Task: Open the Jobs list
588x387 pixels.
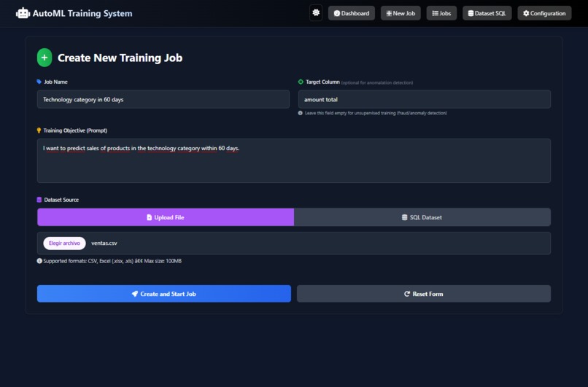Action: pyautogui.click(x=441, y=13)
